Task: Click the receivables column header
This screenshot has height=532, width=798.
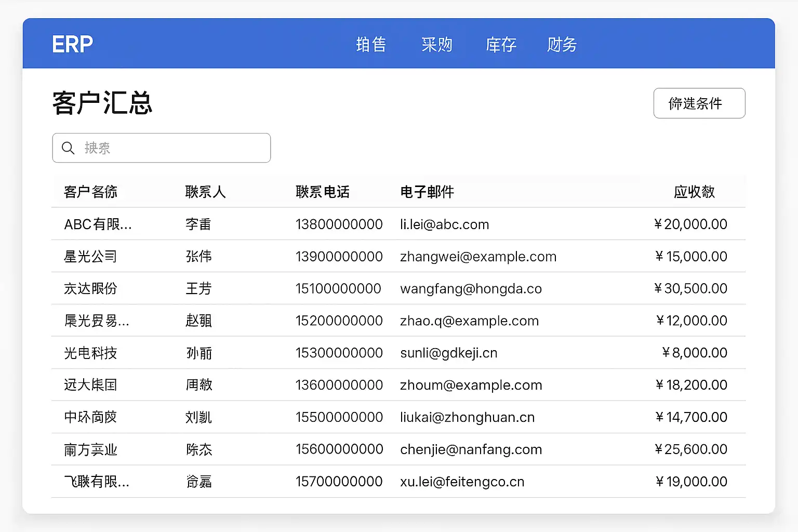Action: [694, 192]
